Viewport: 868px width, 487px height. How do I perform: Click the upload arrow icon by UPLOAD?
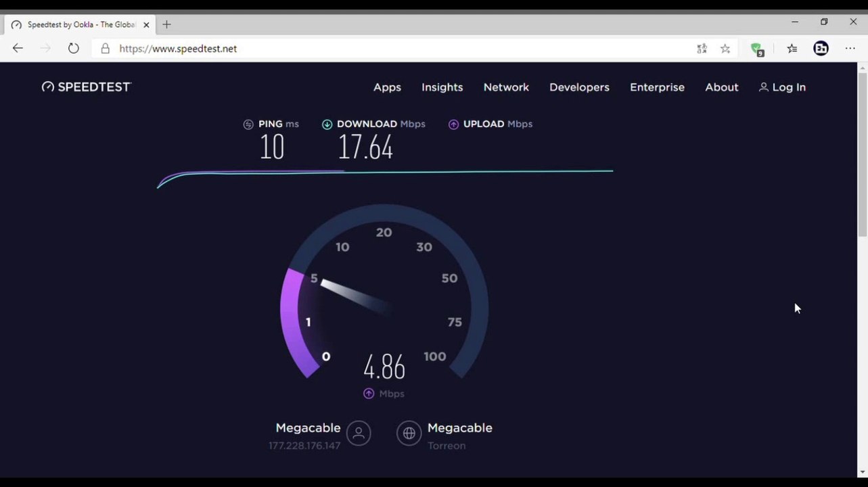453,124
